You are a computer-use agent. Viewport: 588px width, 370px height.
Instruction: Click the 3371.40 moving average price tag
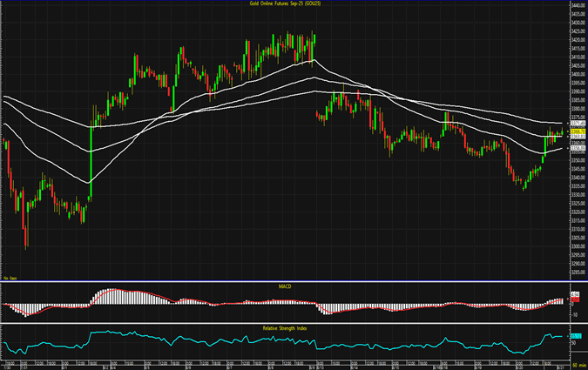[577, 124]
